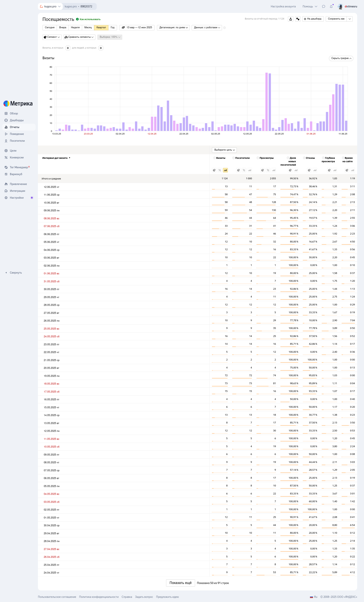Toggle bar chart view for Визиты column
This screenshot has width=364, height=602.
[x=225, y=170]
